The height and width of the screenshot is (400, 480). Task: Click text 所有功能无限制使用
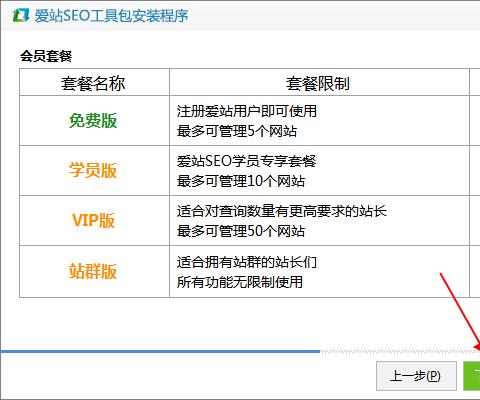pyautogui.click(x=240, y=282)
